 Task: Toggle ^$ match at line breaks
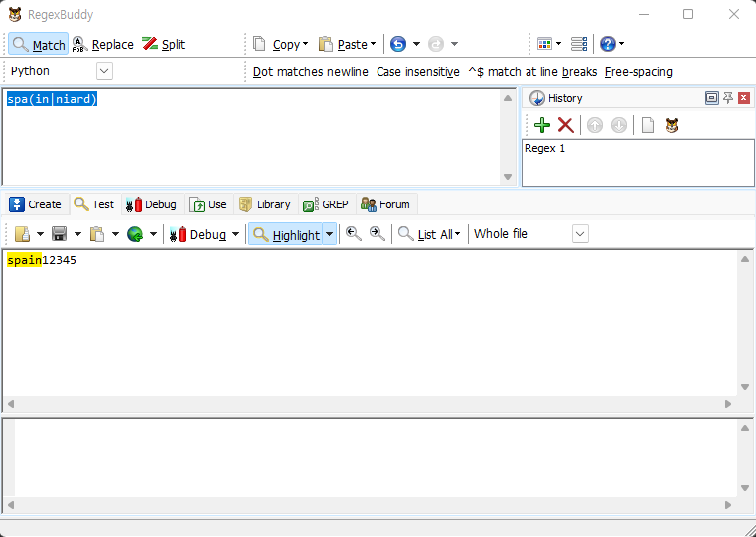click(532, 72)
